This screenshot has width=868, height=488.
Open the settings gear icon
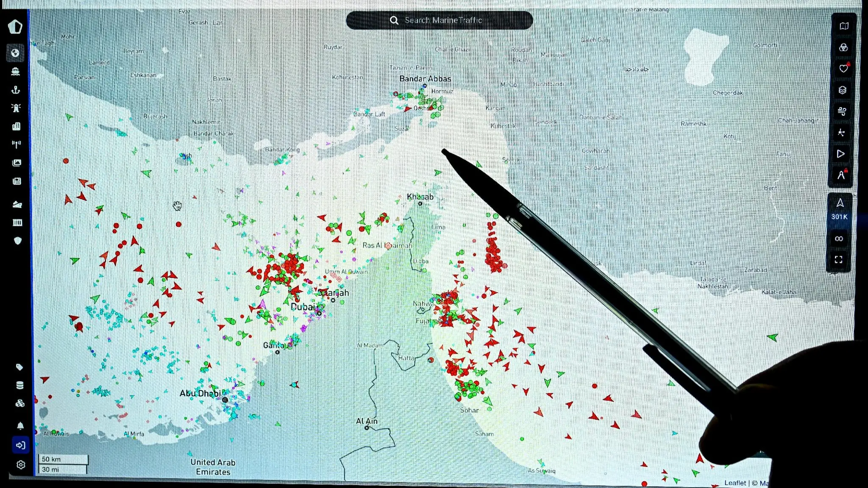[21, 465]
